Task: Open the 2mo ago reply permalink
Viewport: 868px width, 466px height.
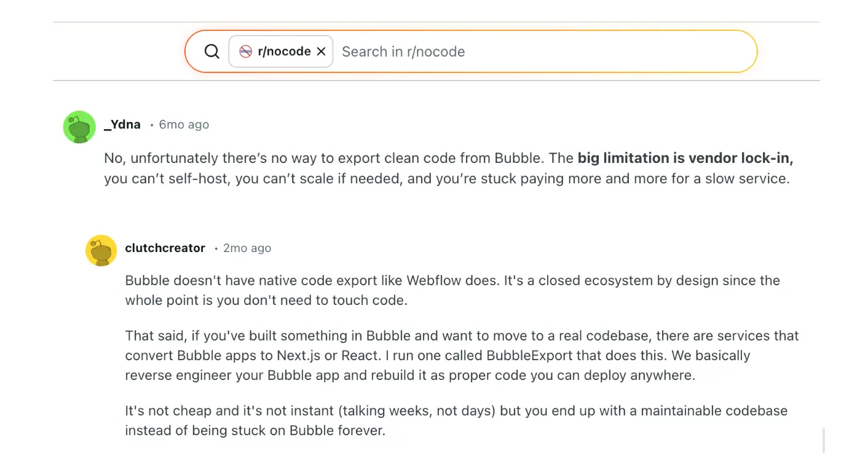Action: click(247, 248)
